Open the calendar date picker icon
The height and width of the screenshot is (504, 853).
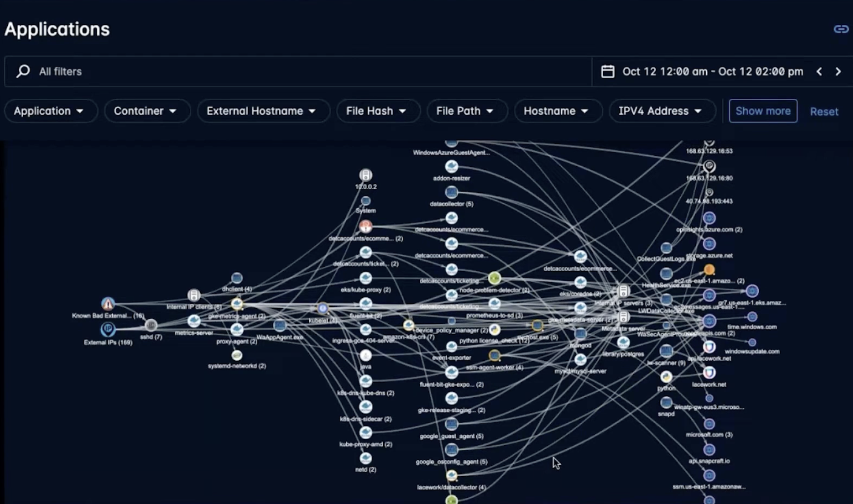[607, 72]
